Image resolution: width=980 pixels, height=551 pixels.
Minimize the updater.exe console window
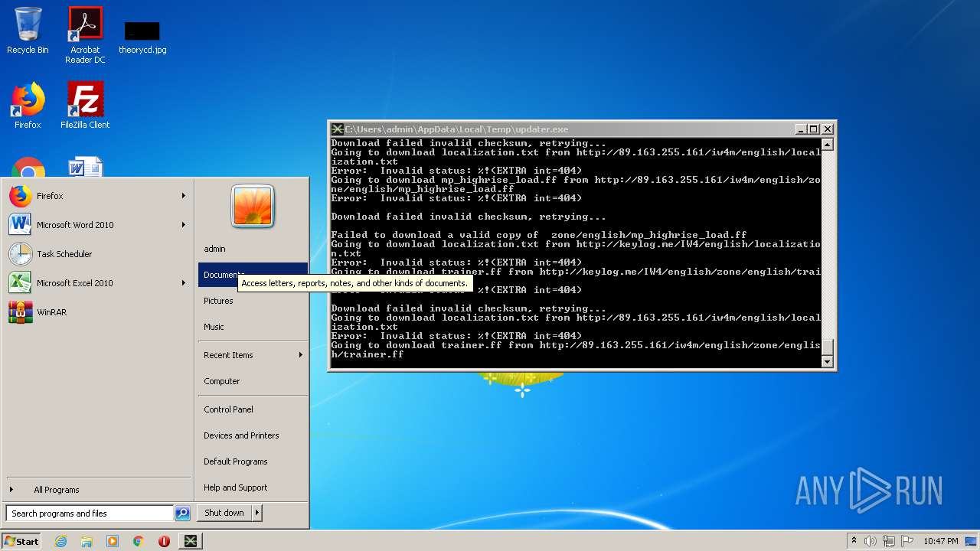tap(801, 129)
